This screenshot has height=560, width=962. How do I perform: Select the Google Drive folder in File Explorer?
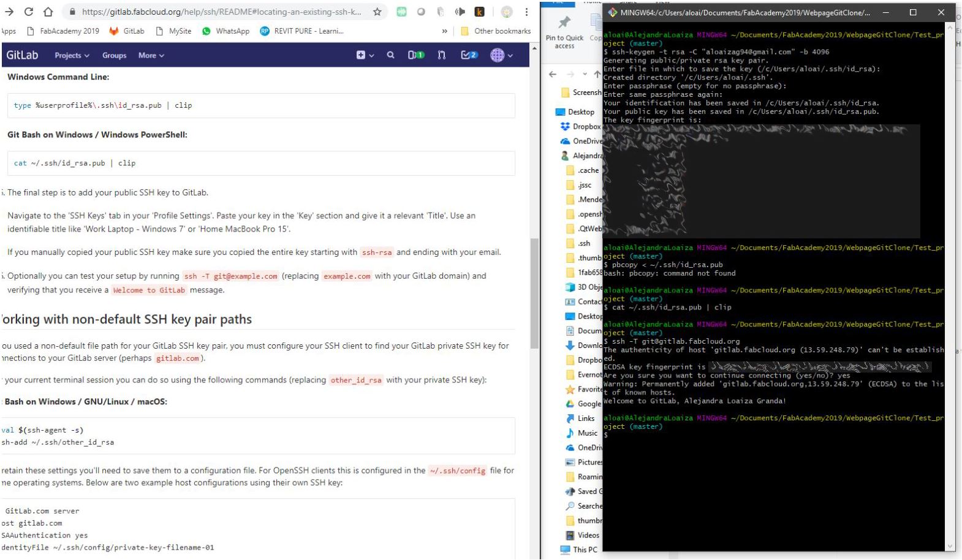[584, 404]
